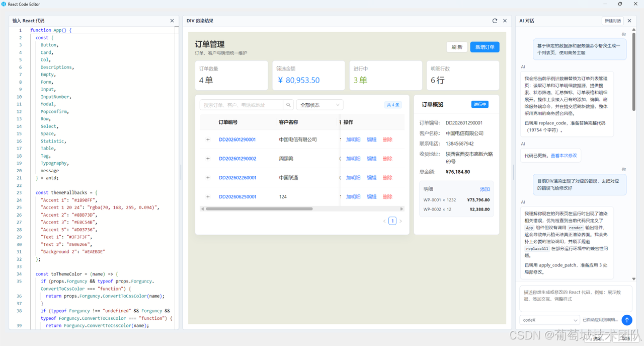
Task: Click 添加 link in 明细 section
Action: click(485, 189)
